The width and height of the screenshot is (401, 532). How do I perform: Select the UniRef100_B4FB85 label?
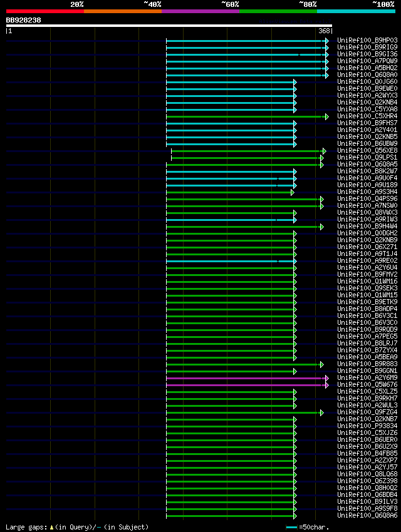pos(367,454)
